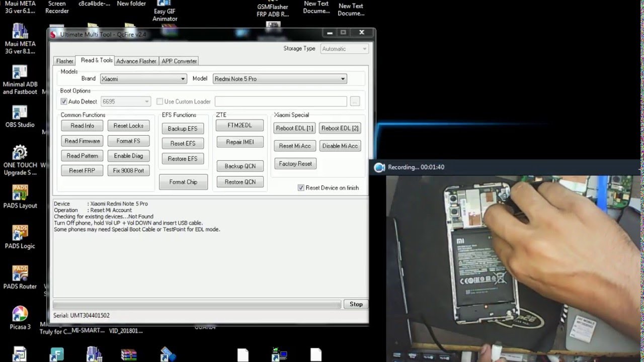Click the Repair IMEI button
The image size is (644, 362).
240,142
